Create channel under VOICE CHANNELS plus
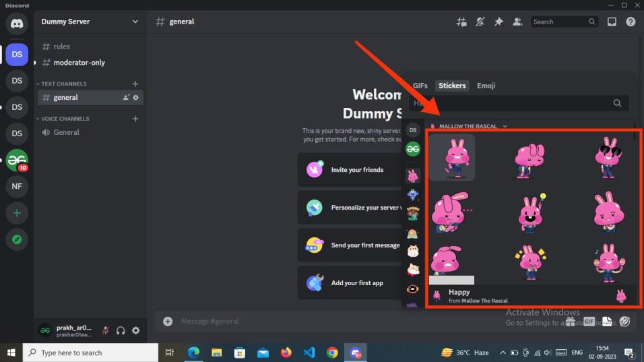644x362 pixels. pos(135,119)
